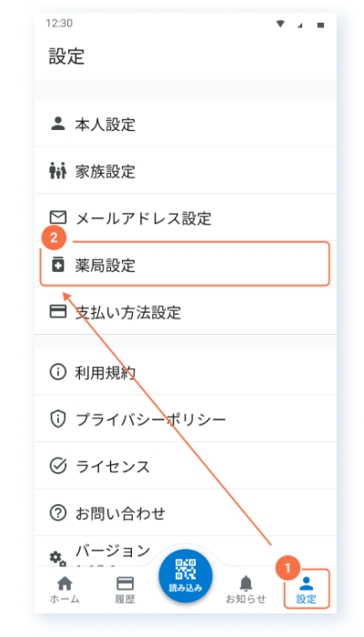Tap the family icon beside 家族設定
The width and height of the screenshot is (364, 637).
57,171
